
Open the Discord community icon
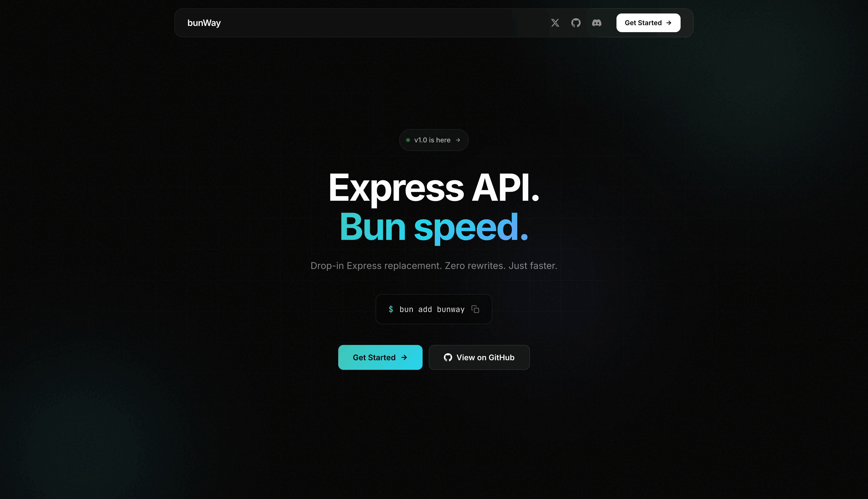[597, 23]
